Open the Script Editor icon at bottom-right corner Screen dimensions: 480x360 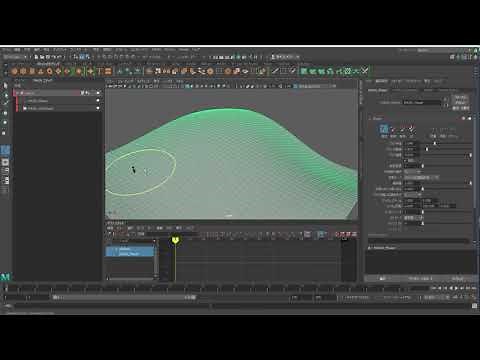(474, 306)
